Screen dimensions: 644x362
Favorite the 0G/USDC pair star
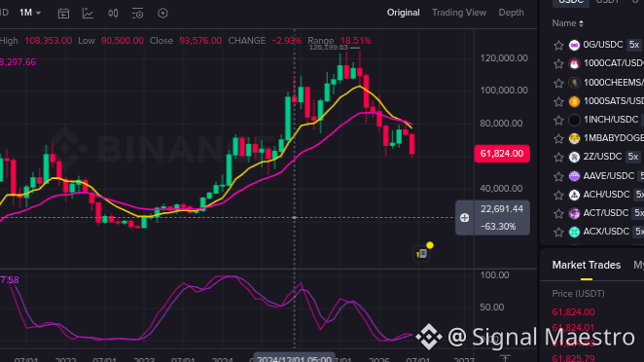tap(558, 45)
